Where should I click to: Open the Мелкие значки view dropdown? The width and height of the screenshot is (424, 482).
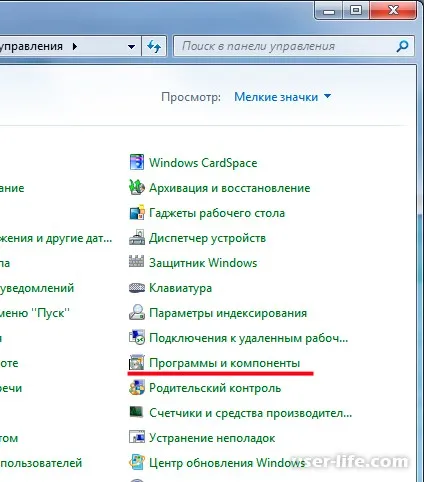(282, 97)
